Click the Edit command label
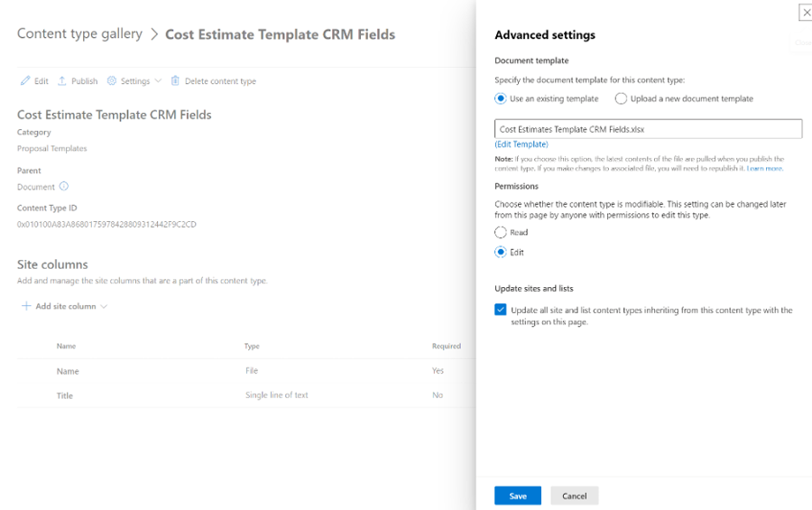The height and width of the screenshot is (510, 812). coord(41,81)
